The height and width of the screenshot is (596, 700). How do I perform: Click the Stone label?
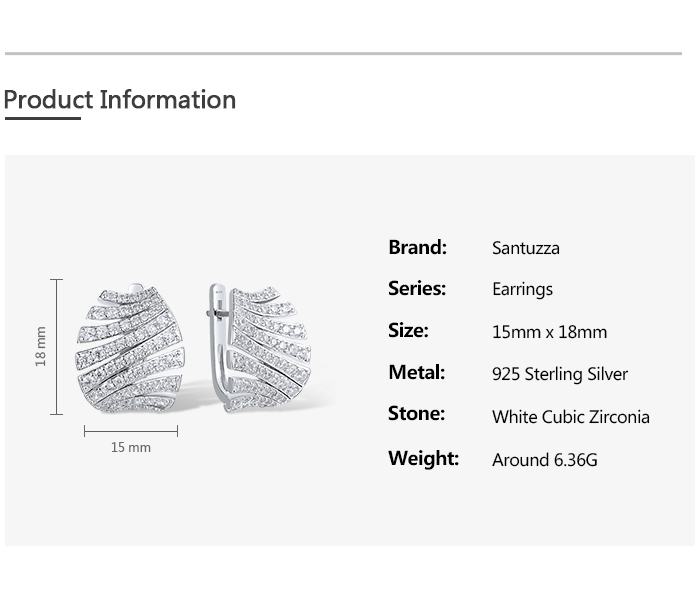[416, 414]
